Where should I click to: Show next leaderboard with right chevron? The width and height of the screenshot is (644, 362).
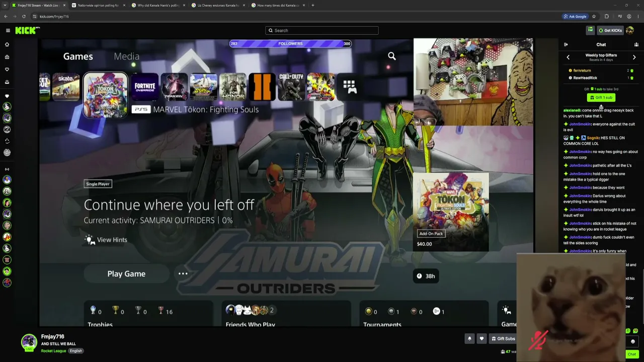pyautogui.click(x=634, y=57)
